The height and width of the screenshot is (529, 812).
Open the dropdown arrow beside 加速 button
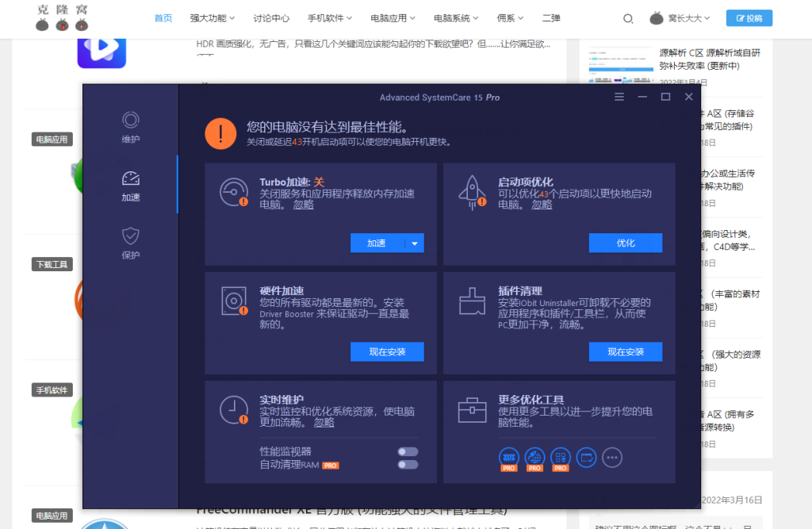(414, 243)
